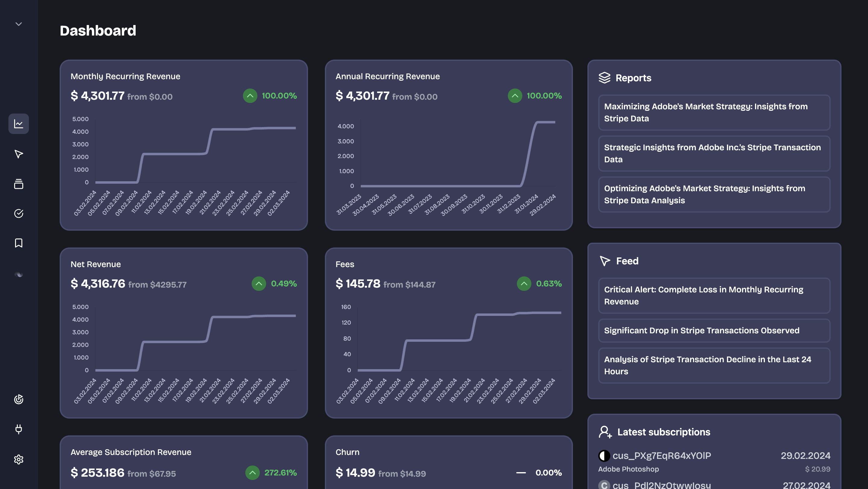
Task: Click the Average Subscription Revenue card title
Action: click(131, 452)
